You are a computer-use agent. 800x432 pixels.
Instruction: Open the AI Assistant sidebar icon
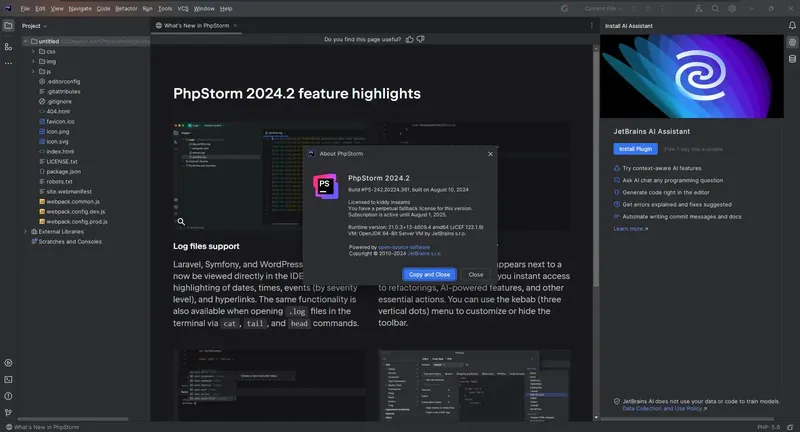792,42
